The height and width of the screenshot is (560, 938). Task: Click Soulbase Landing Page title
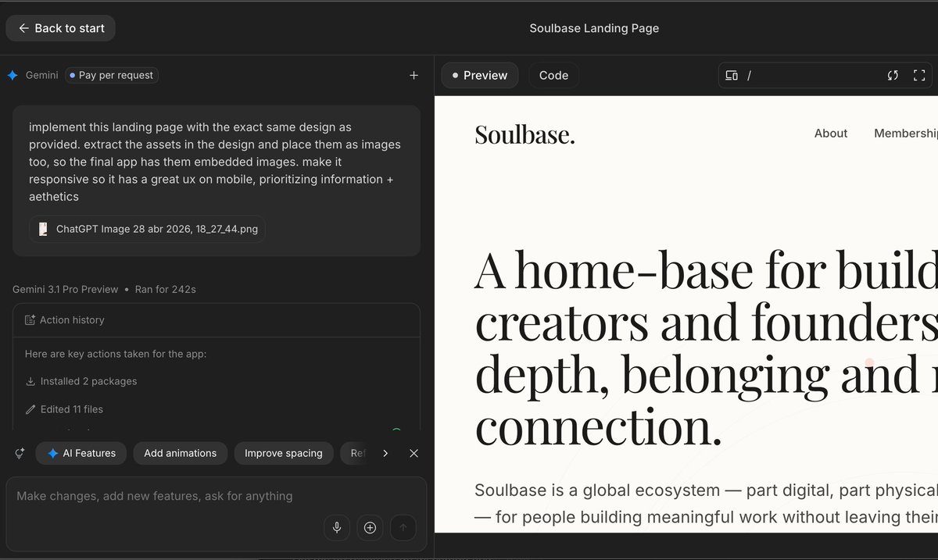(x=594, y=28)
